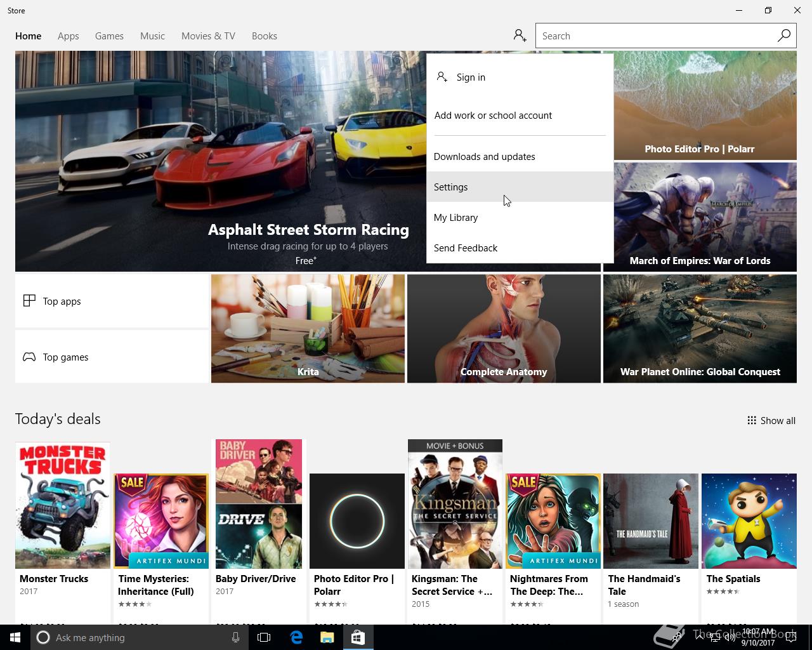Open Downloads and updates
The image size is (812, 650).
point(520,156)
